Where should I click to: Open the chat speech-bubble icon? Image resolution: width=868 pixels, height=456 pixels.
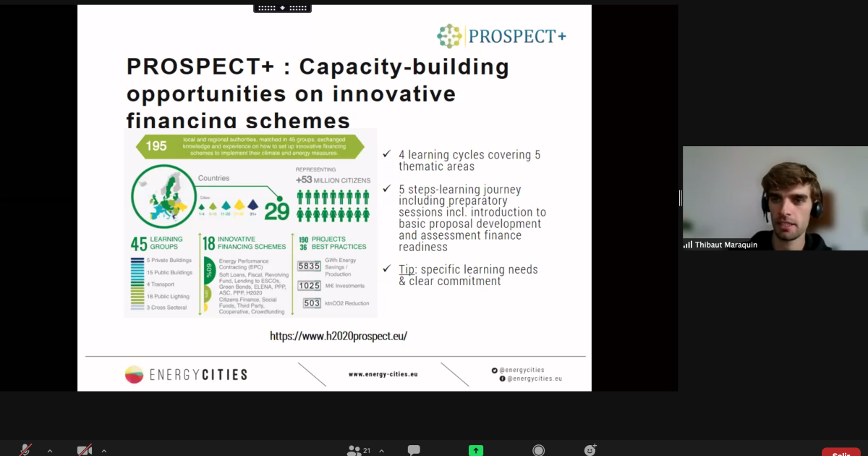pos(414,450)
